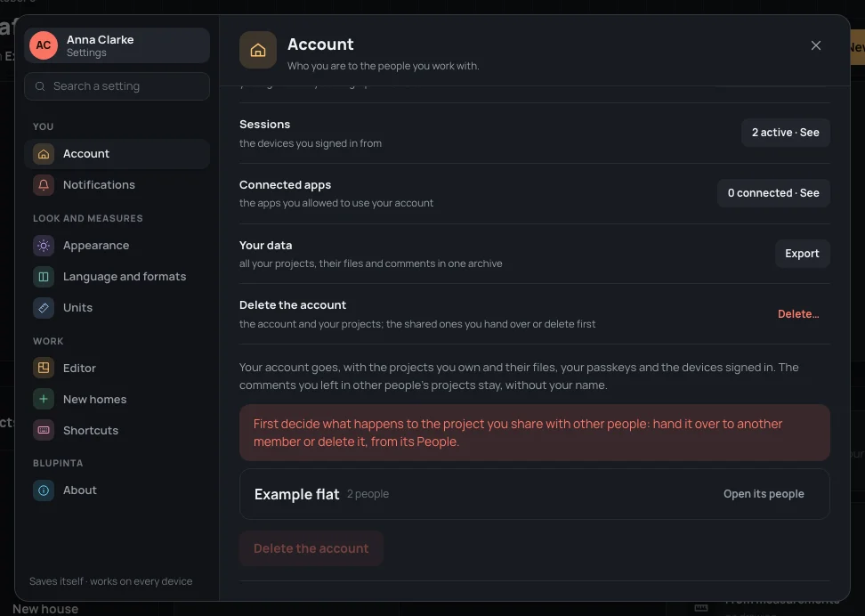Click the Account house icon in sidebar
The height and width of the screenshot is (616, 865).
click(x=44, y=154)
